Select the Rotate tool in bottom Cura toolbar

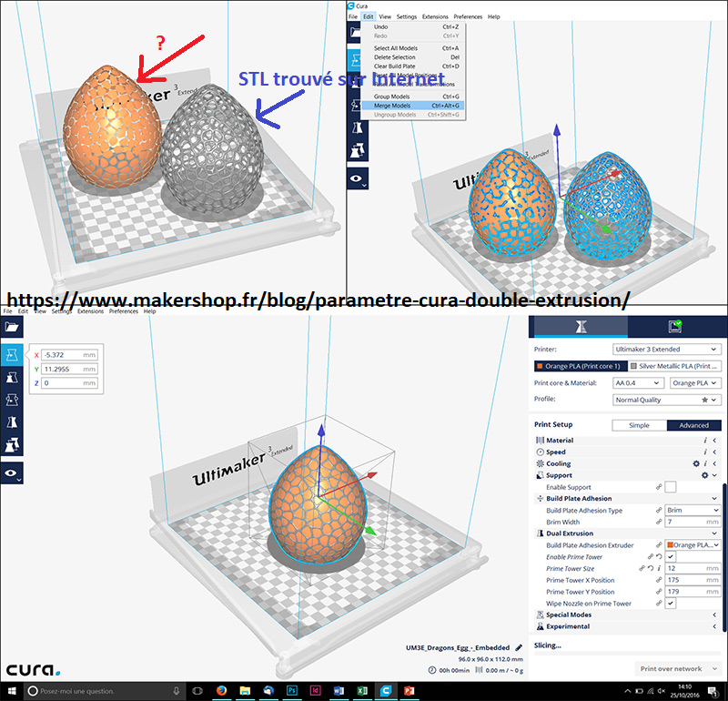click(x=12, y=400)
